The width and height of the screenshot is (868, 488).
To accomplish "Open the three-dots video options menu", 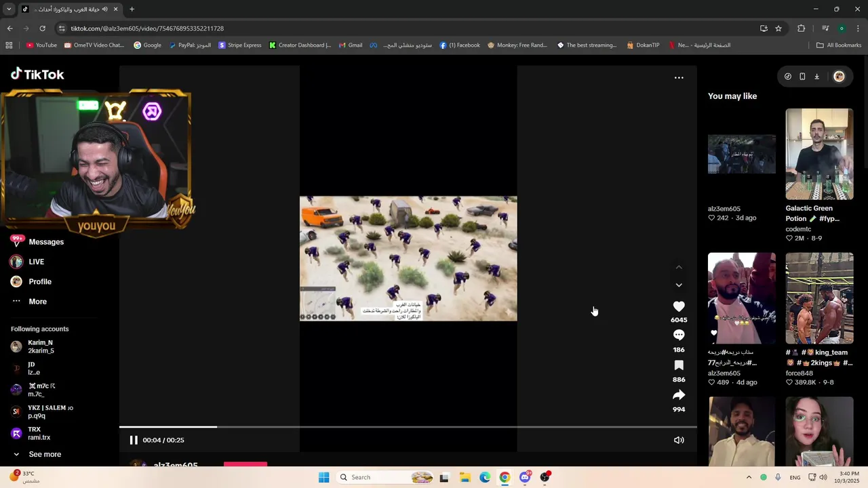I will (x=679, y=77).
